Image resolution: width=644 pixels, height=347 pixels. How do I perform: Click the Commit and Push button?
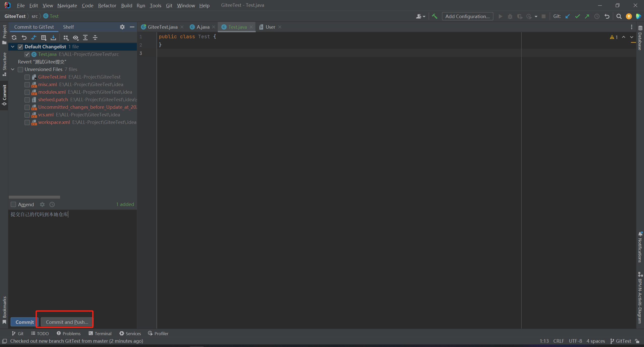click(67, 322)
